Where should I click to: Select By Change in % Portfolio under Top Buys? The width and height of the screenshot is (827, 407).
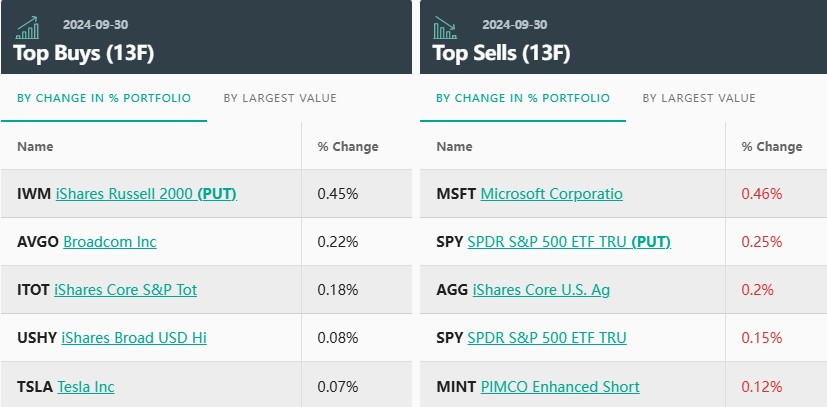[104, 98]
